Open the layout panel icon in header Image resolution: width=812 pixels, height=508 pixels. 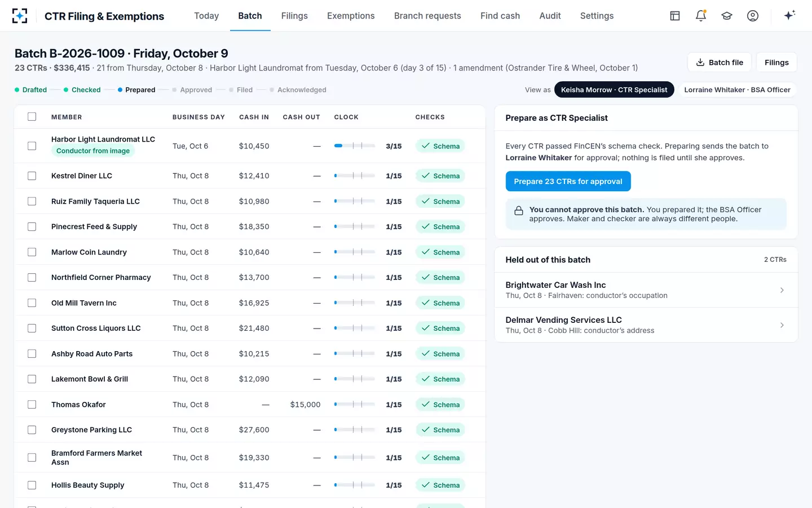click(674, 16)
